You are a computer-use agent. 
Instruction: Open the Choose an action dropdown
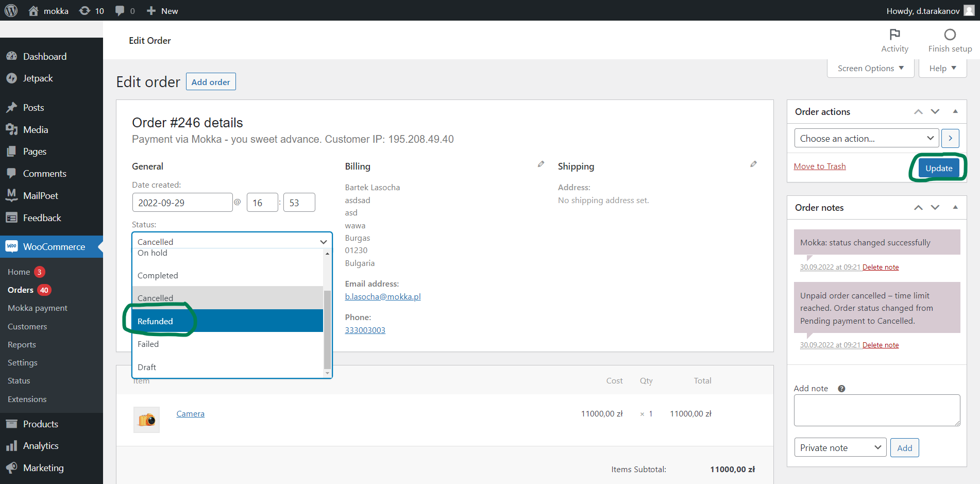(x=867, y=138)
